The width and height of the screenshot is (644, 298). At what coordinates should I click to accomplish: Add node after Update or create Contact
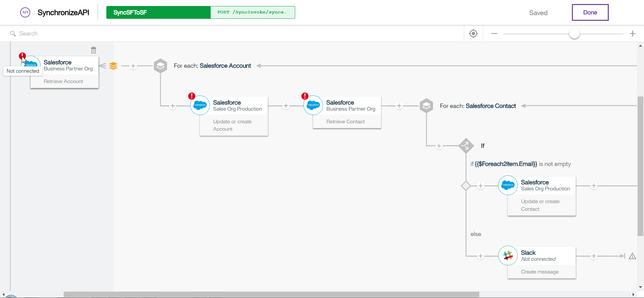tap(594, 186)
